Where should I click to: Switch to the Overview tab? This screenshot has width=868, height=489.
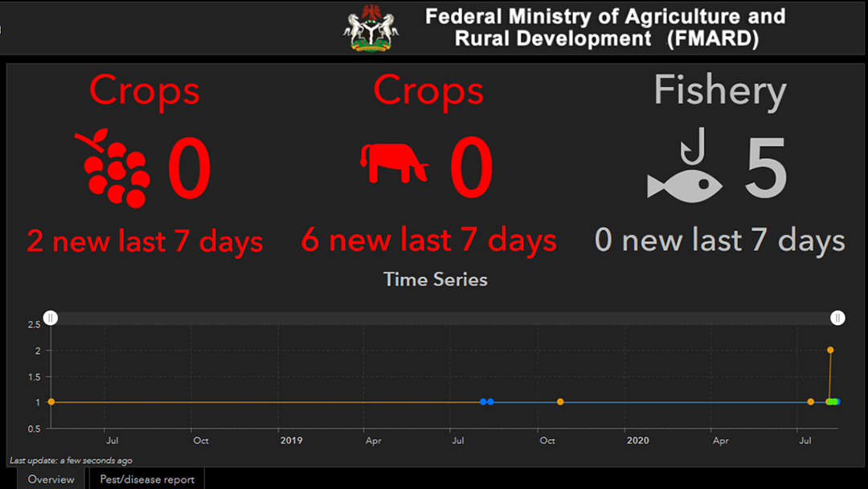click(x=51, y=479)
